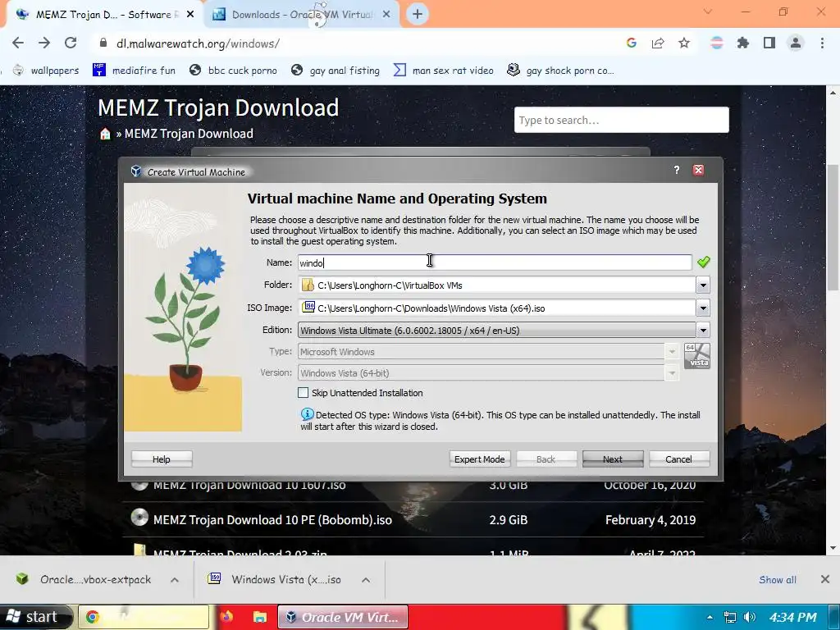Click the February 4, 2019 date cell
Screen dimensions: 840x630
click(x=651, y=519)
